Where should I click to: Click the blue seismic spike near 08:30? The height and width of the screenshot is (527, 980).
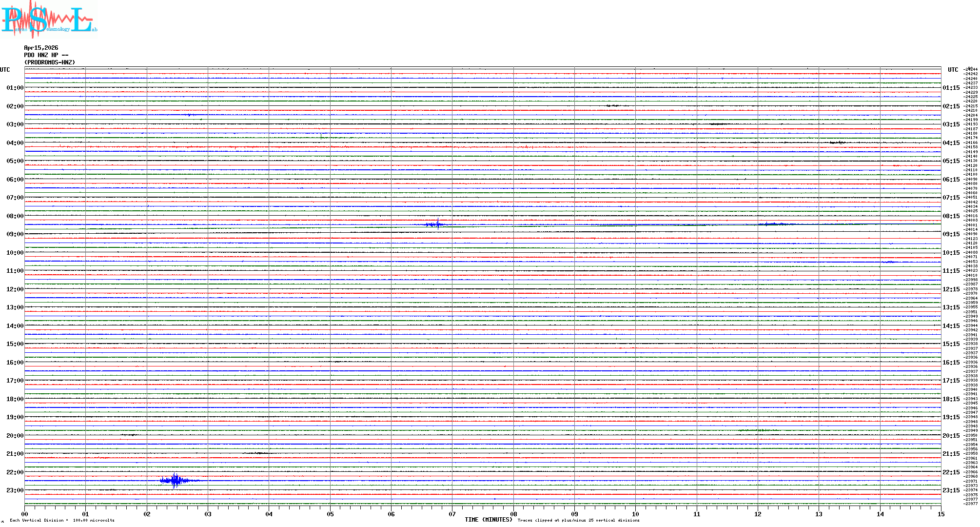click(437, 224)
